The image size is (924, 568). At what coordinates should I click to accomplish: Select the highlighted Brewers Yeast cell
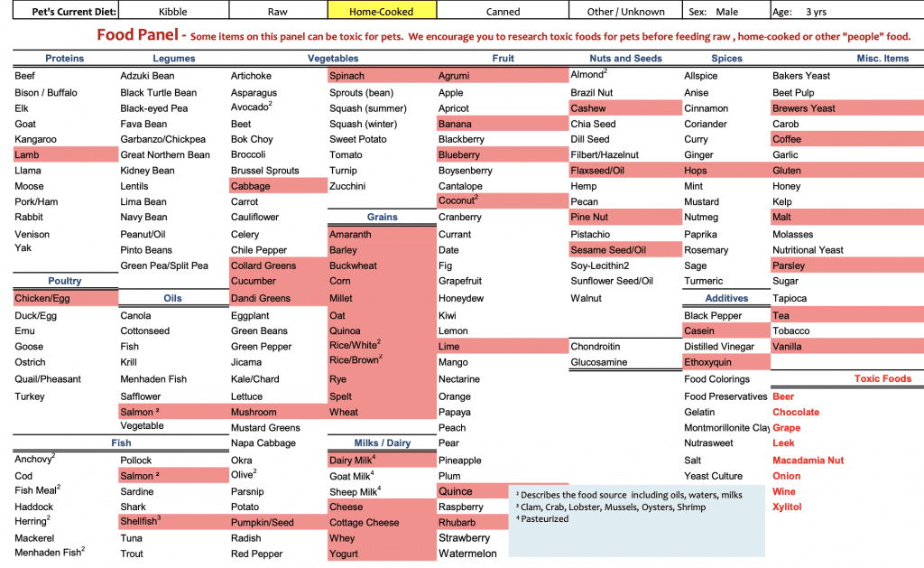tap(847, 108)
